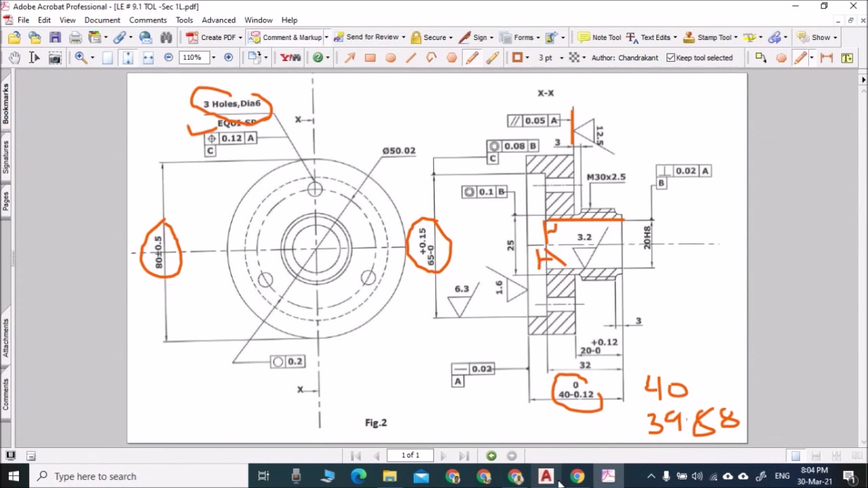The width and height of the screenshot is (868, 488).
Task: Click the Text Edits button
Action: (649, 37)
